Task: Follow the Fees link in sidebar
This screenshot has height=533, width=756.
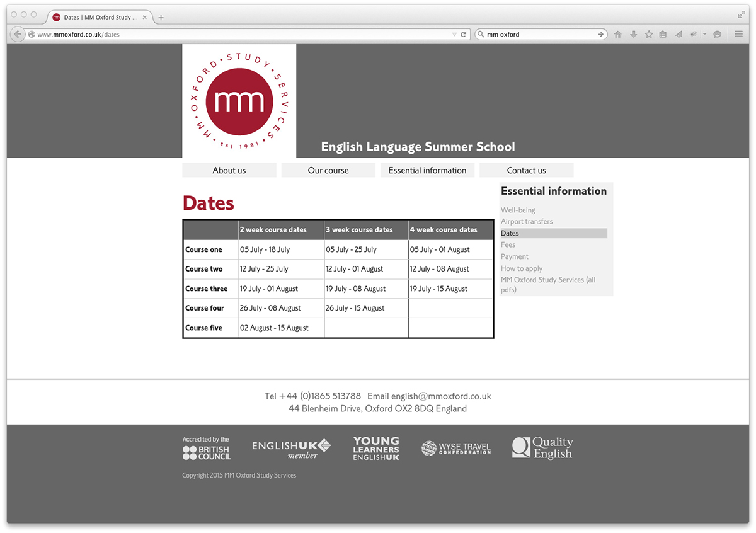Action: pyautogui.click(x=508, y=244)
